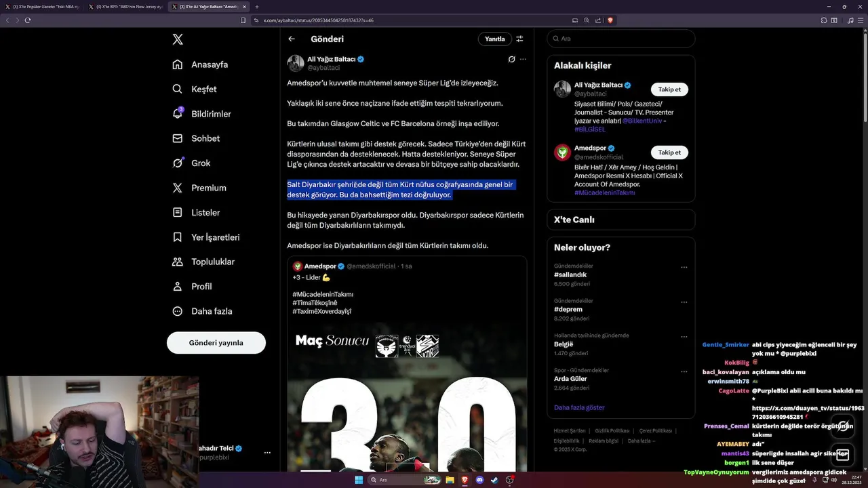Viewport: 868px width, 488px height.
Task: Open more options for Arda Güler trend
Action: 684,371
